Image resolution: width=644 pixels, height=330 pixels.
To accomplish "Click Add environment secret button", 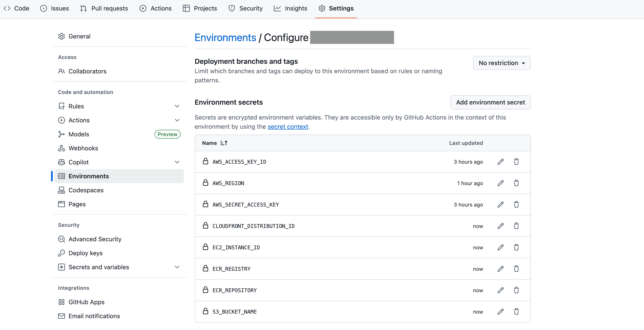I will coord(490,102).
